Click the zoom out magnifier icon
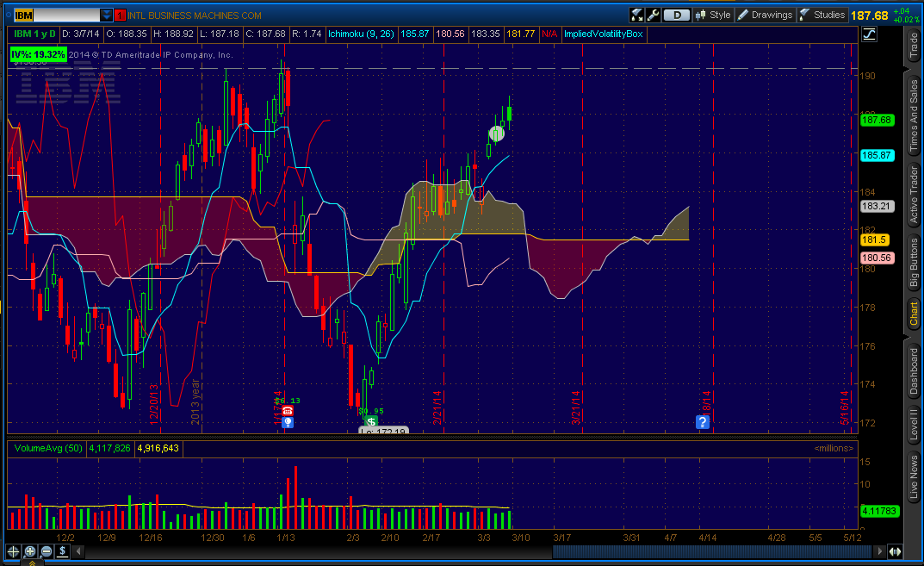Viewport: 924px width, 566px height. pyautogui.click(x=46, y=552)
